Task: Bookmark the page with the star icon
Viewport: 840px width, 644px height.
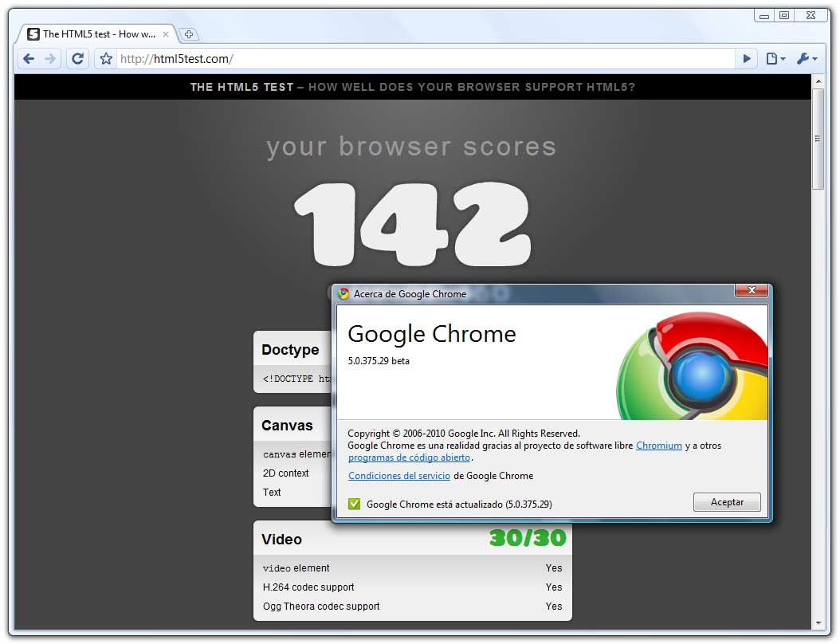Action: (x=106, y=58)
